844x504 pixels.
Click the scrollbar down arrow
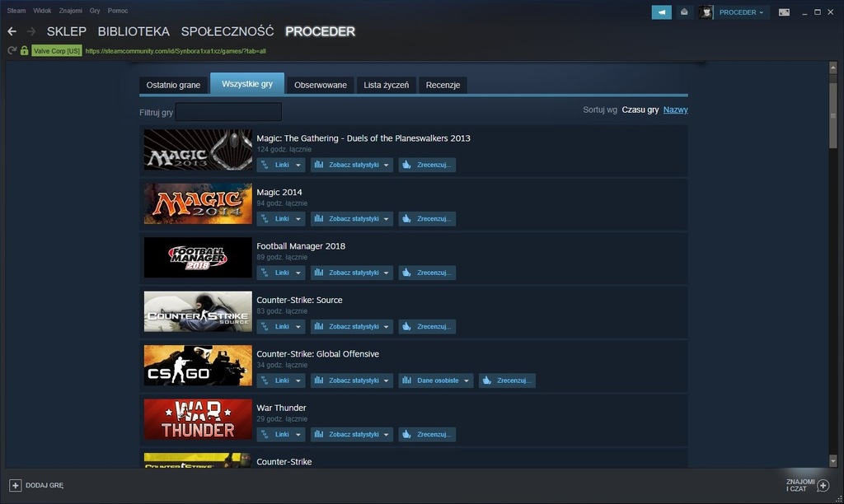click(x=832, y=461)
